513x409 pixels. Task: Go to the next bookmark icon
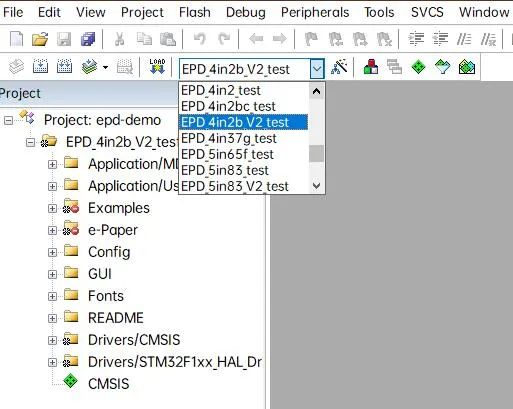(360, 39)
